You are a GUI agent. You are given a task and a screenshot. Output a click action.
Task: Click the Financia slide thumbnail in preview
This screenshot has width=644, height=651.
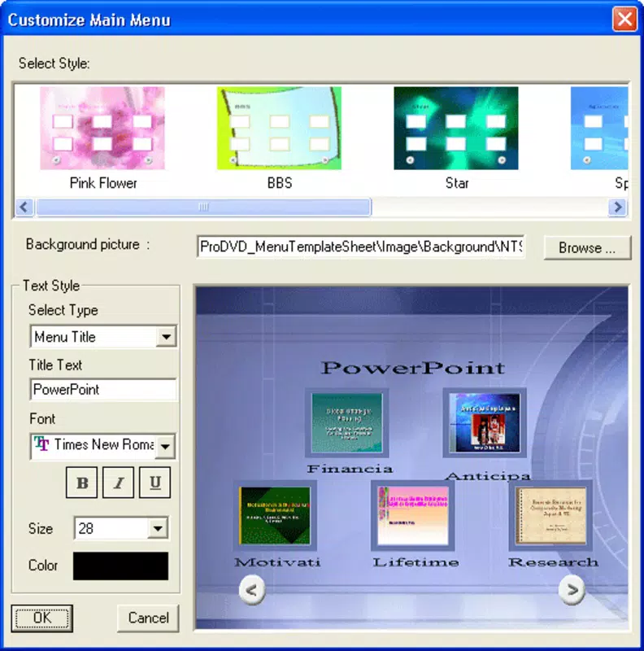(x=347, y=422)
